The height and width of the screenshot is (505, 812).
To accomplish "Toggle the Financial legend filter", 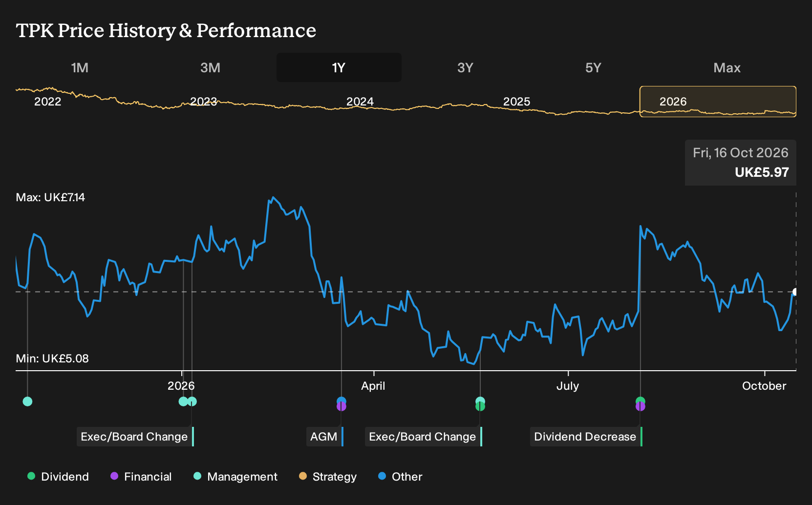I will coord(141,477).
